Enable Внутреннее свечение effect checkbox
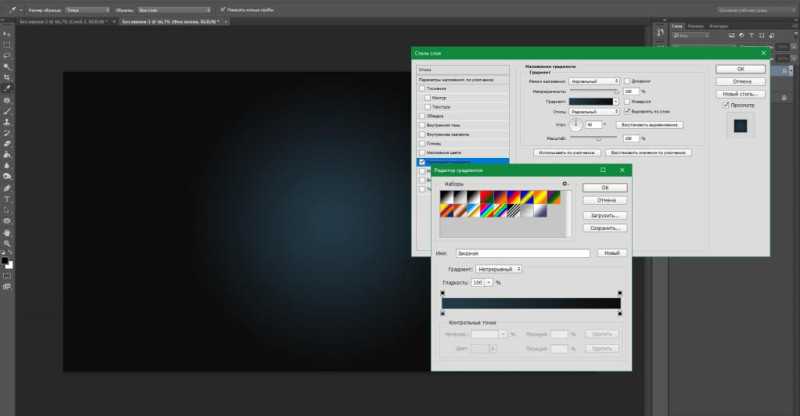 422,135
